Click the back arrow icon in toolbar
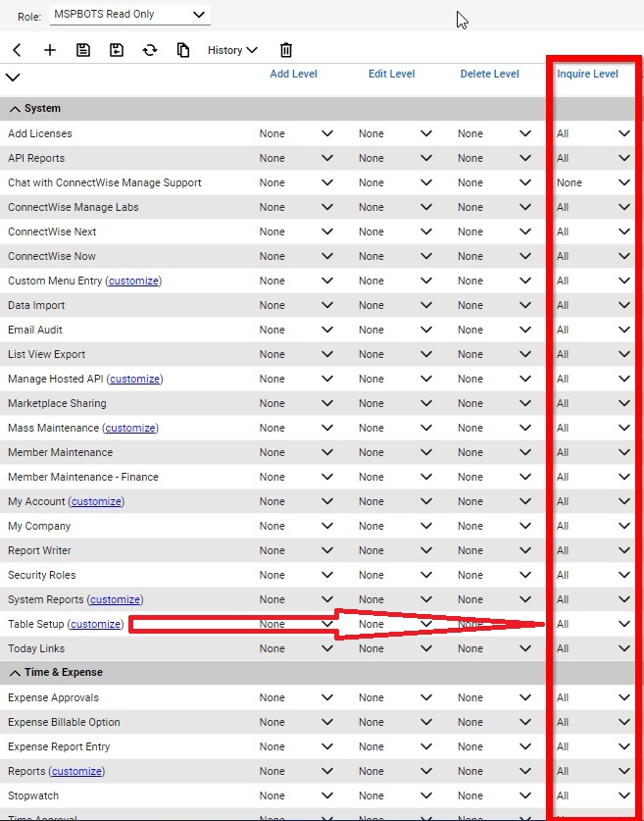The width and height of the screenshot is (644, 821). pos(17,50)
